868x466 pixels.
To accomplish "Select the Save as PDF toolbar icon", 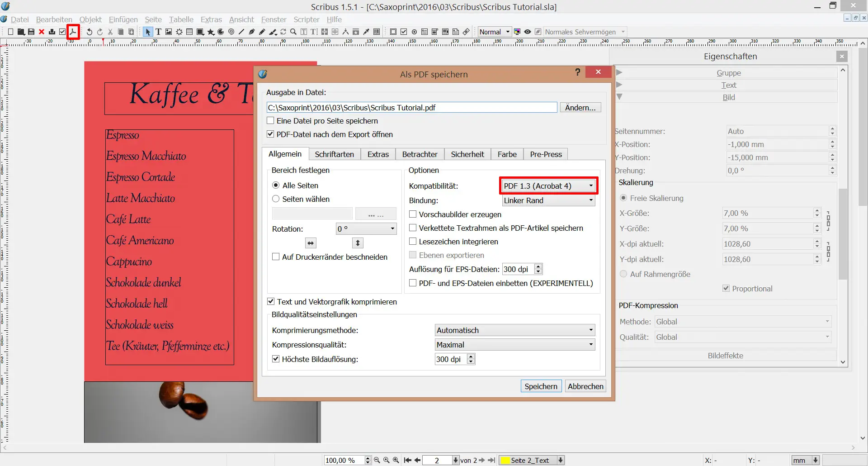I will pyautogui.click(x=73, y=32).
